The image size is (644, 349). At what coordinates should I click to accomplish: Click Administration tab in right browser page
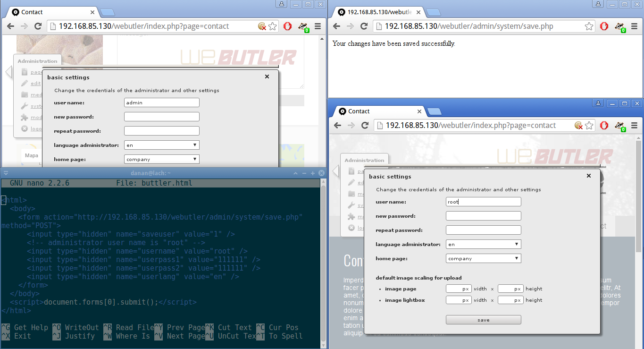tap(365, 160)
